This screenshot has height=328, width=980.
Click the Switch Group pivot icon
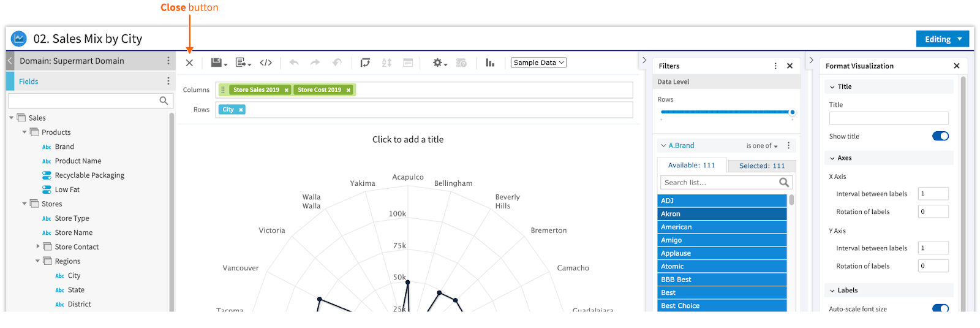[365, 63]
